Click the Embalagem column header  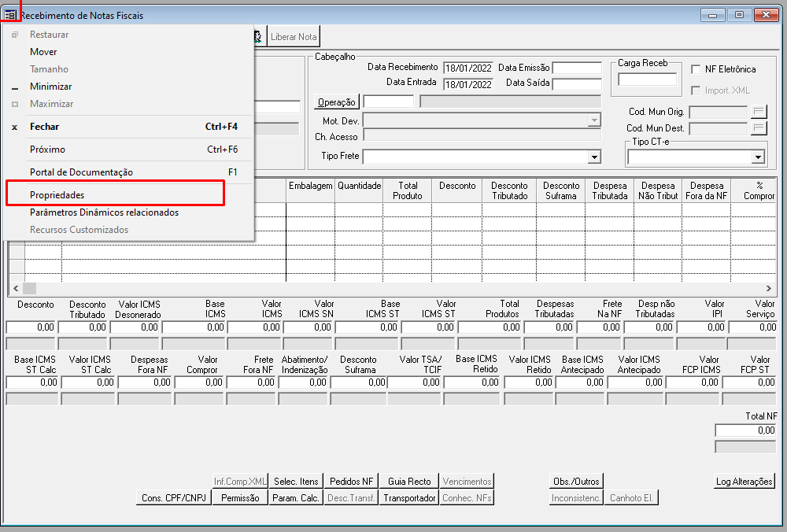click(x=311, y=190)
